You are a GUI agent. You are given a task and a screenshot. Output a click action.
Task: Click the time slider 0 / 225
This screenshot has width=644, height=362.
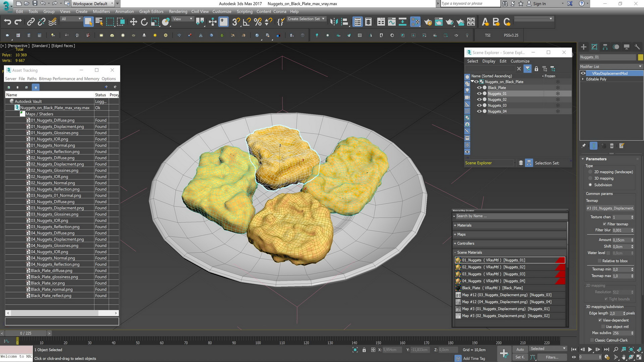26,333
